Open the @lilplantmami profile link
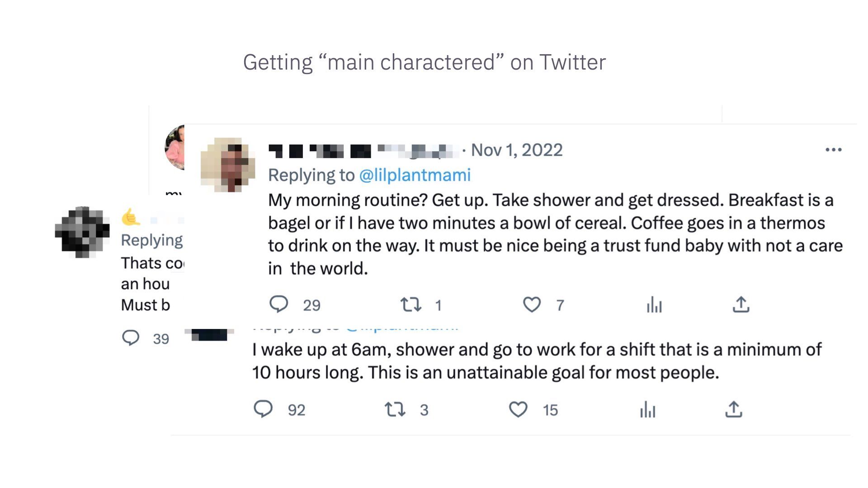The height and width of the screenshot is (488, 868). pos(415,175)
